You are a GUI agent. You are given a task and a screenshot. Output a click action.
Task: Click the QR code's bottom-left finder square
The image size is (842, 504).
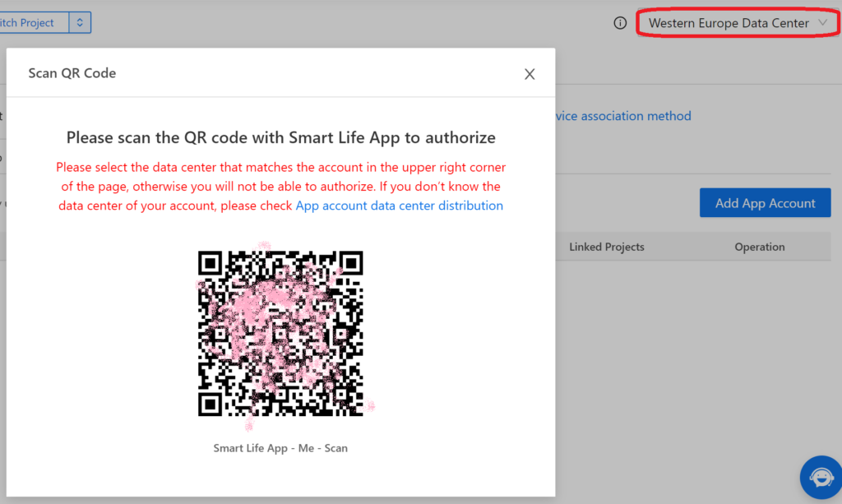point(210,404)
